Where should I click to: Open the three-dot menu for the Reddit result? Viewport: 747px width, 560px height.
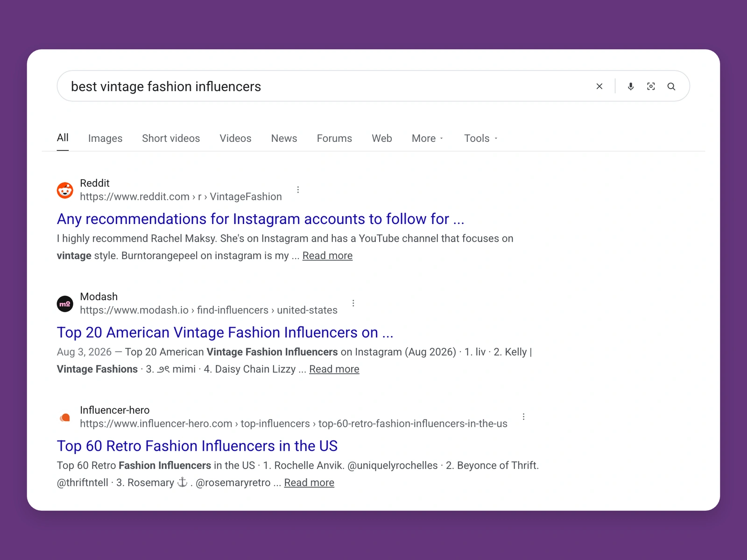[298, 189]
